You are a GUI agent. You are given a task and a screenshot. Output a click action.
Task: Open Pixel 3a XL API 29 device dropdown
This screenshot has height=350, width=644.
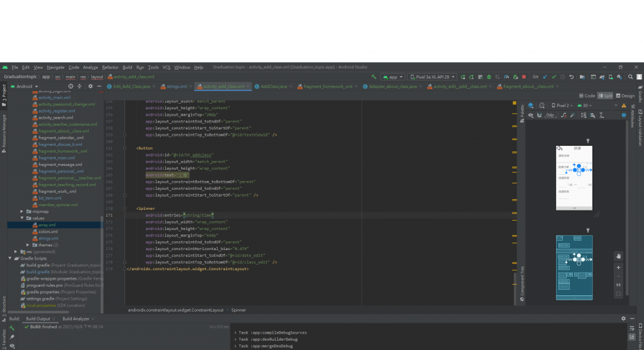(432, 77)
